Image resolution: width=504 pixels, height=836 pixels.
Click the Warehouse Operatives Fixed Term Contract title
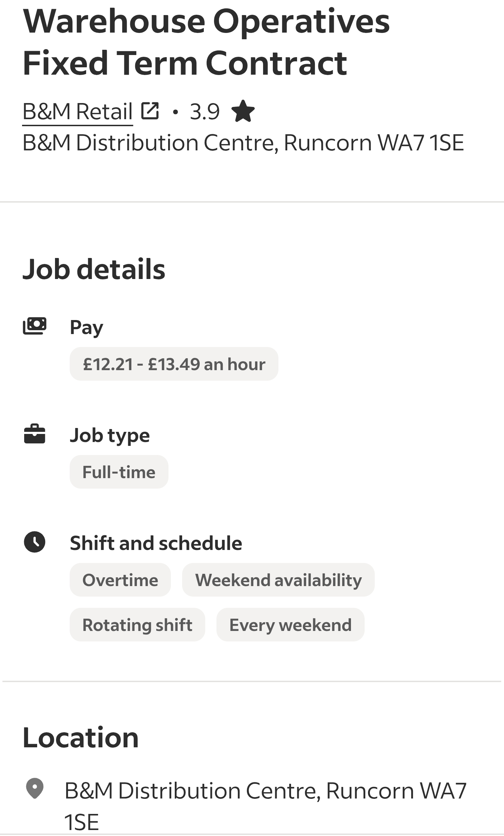pos(206,42)
